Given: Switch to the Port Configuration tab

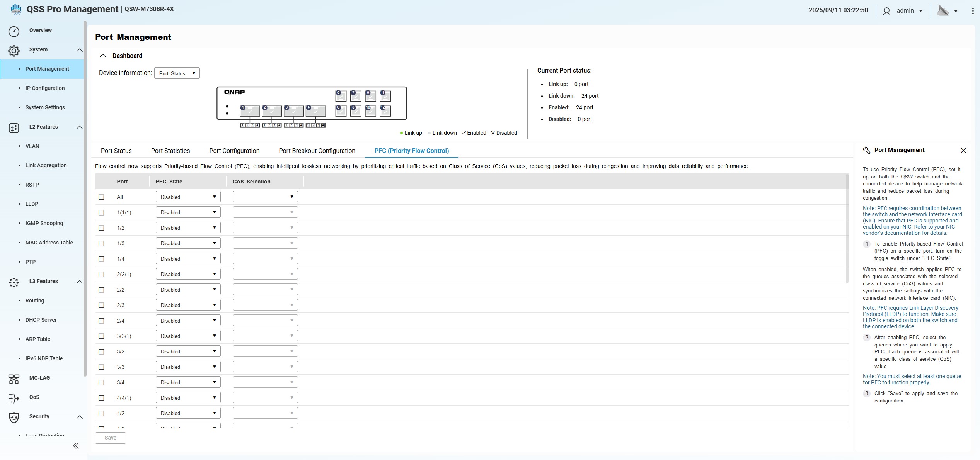Looking at the screenshot, I should [234, 151].
